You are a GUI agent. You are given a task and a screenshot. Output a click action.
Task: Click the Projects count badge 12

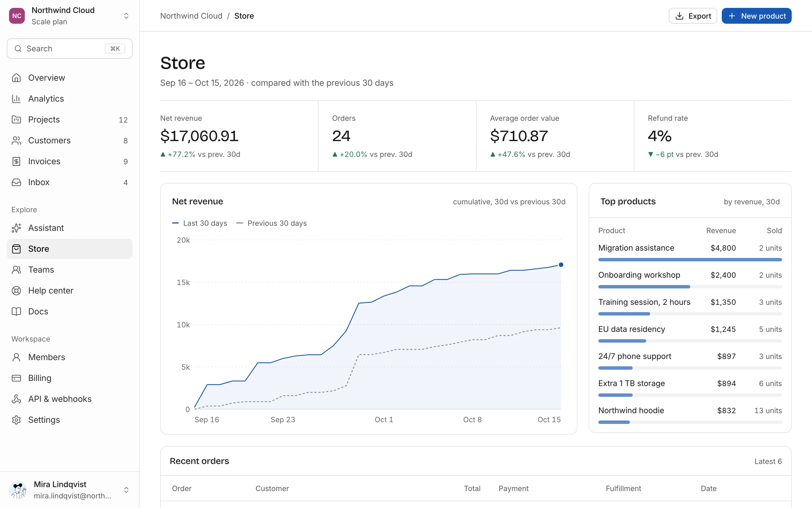(123, 120)
